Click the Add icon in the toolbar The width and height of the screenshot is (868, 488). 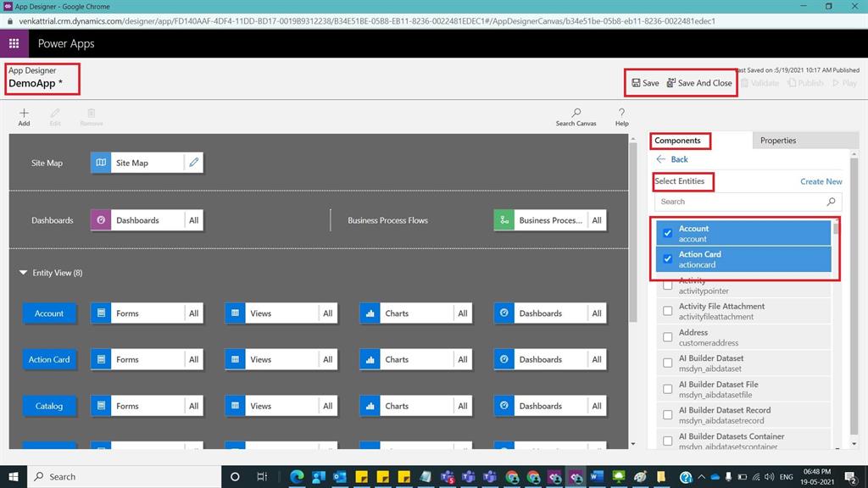click(x=24, y=114)
